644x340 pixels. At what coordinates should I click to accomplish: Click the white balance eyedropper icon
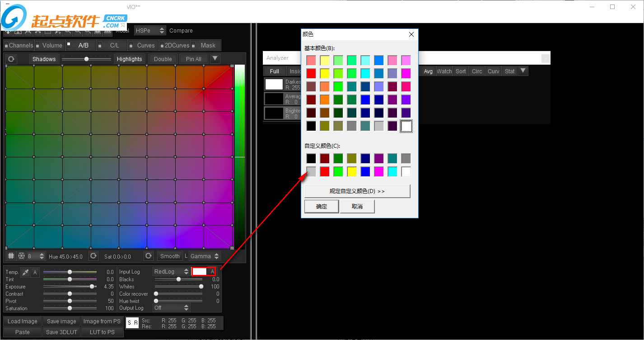pyautogui.click(x=25, y=272)
